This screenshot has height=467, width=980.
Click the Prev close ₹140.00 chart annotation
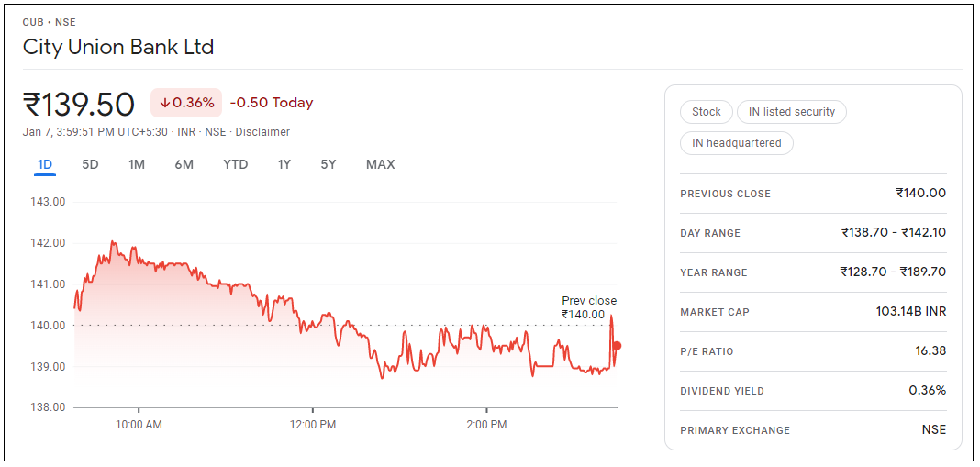[x=589, y=307]
